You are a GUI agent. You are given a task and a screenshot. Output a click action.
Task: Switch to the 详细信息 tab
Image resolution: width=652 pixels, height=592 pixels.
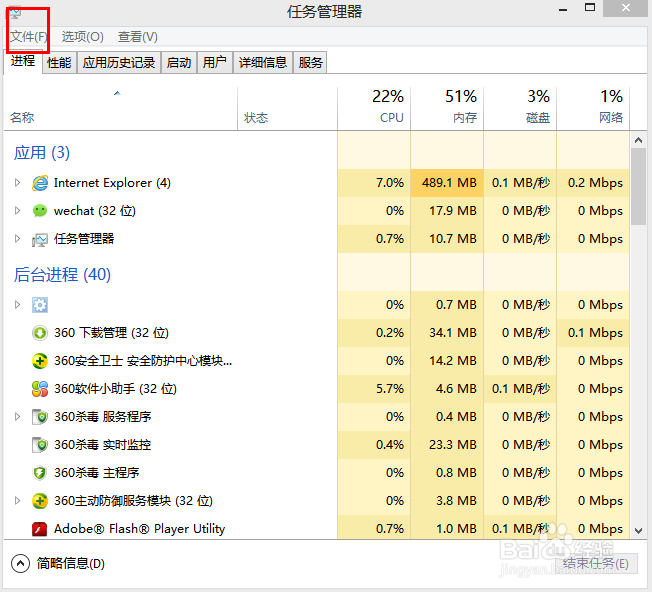[x=263, y=63]
